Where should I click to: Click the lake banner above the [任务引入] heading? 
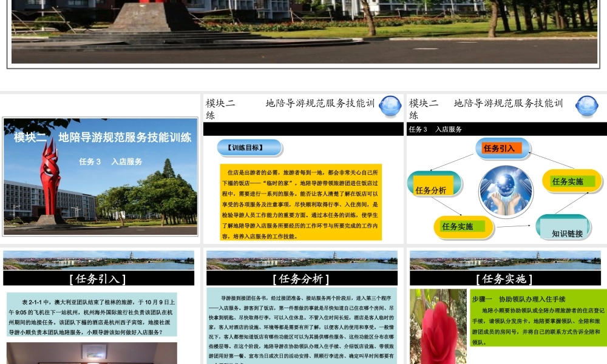100,260
